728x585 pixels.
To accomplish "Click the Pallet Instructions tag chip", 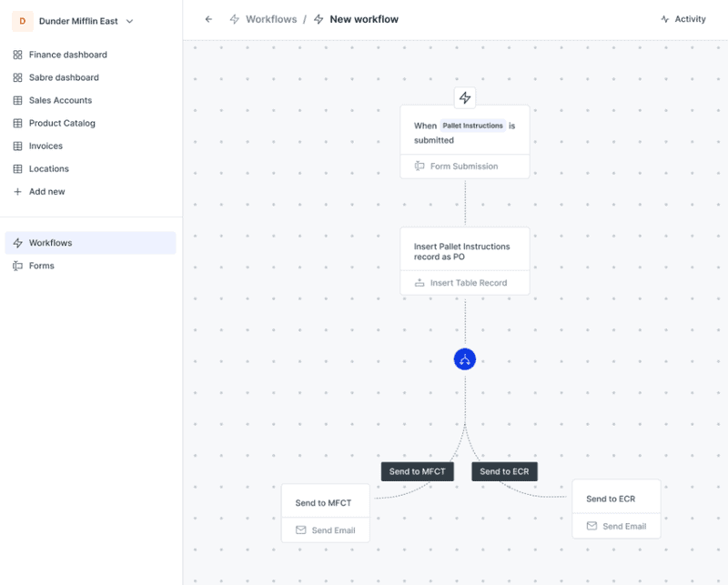I will pos(472,126).
